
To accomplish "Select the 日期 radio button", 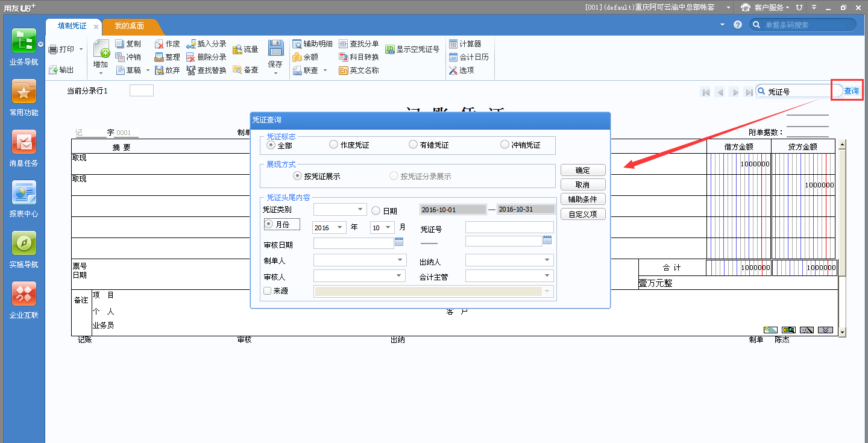I will coord(376,211).
